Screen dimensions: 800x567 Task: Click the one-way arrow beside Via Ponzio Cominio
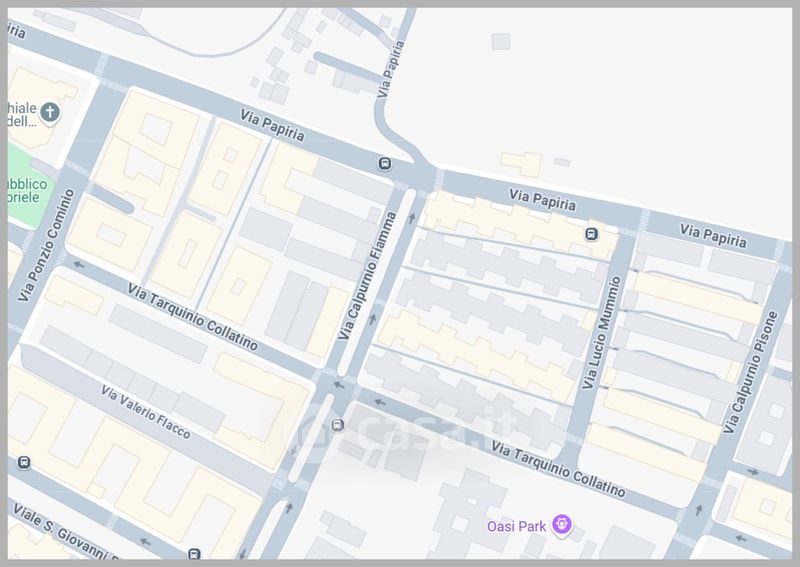79,264
